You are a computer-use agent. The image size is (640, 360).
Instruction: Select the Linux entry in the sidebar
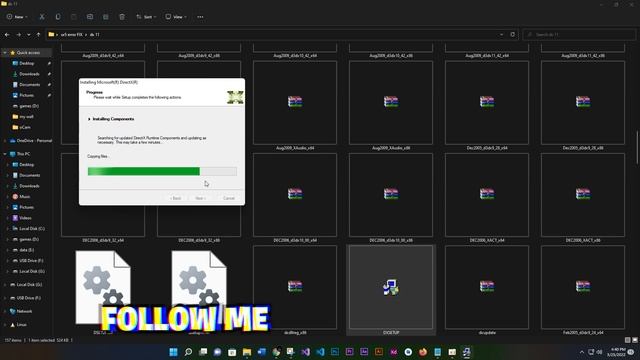point(22,324)
